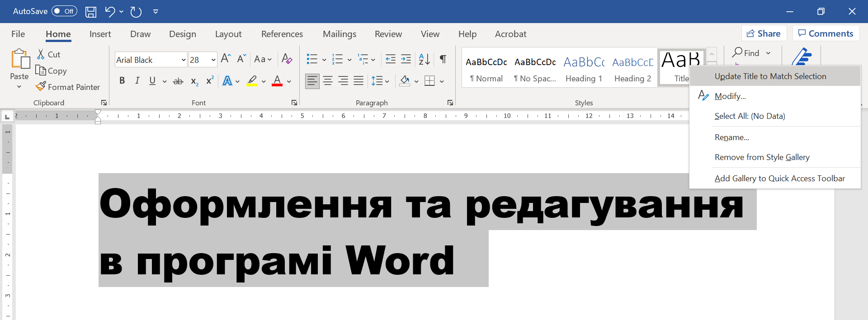
Task: Increase font size with grow font icon
Action: [226, 59]
